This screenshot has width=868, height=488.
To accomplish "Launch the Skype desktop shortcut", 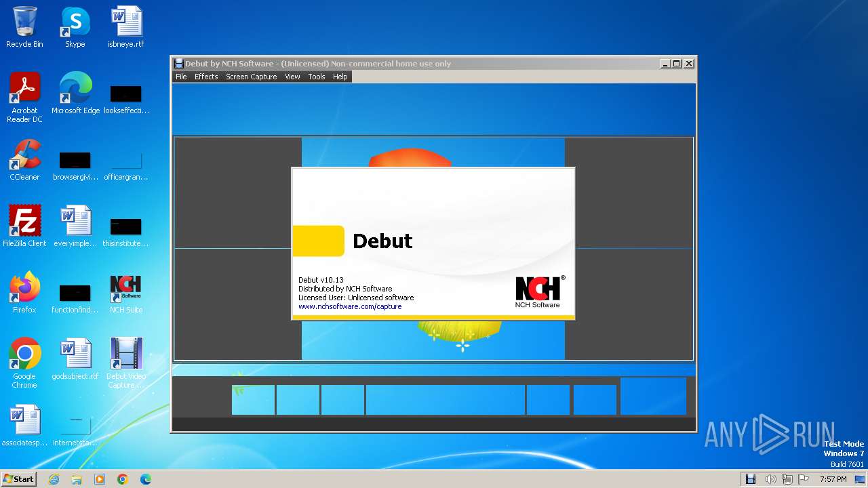I will pyautogui.click(x=75, y=27).
